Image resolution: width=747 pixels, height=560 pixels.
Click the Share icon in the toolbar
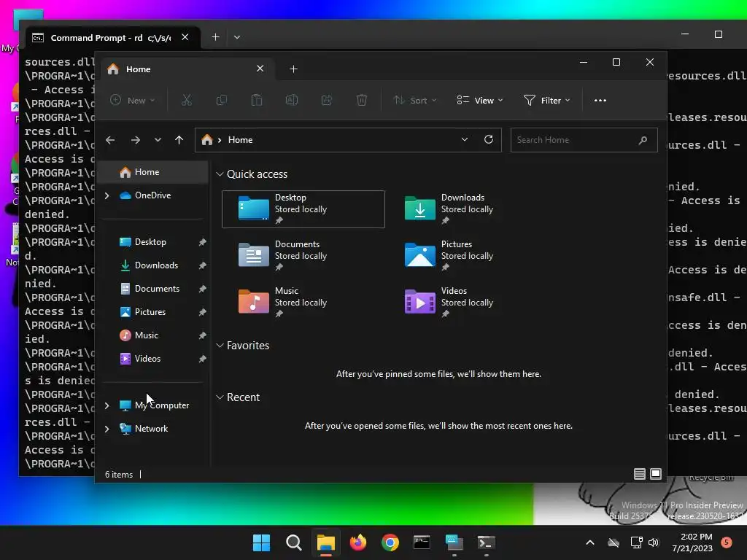click(x=327, y=100)
